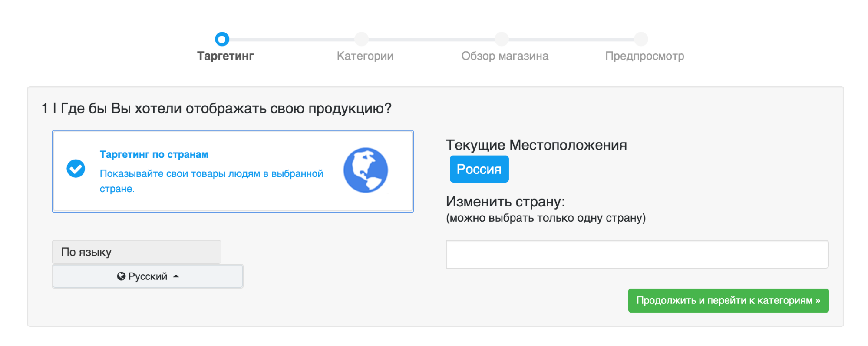Go to the Категории step
Image resolution: width=868 pixels, height=346 pixels.
point(365,56)
